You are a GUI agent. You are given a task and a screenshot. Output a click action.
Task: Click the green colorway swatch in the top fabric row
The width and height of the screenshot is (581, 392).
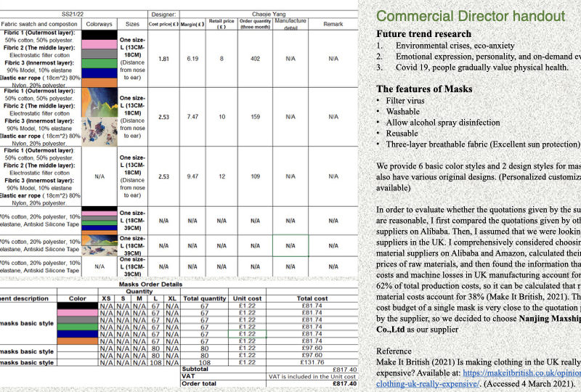(x=99, y=63)
